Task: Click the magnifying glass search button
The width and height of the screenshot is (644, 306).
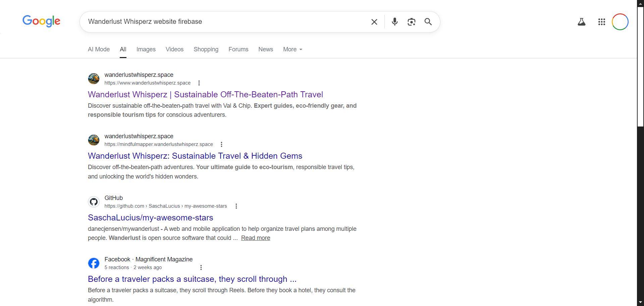Action: 428,22
